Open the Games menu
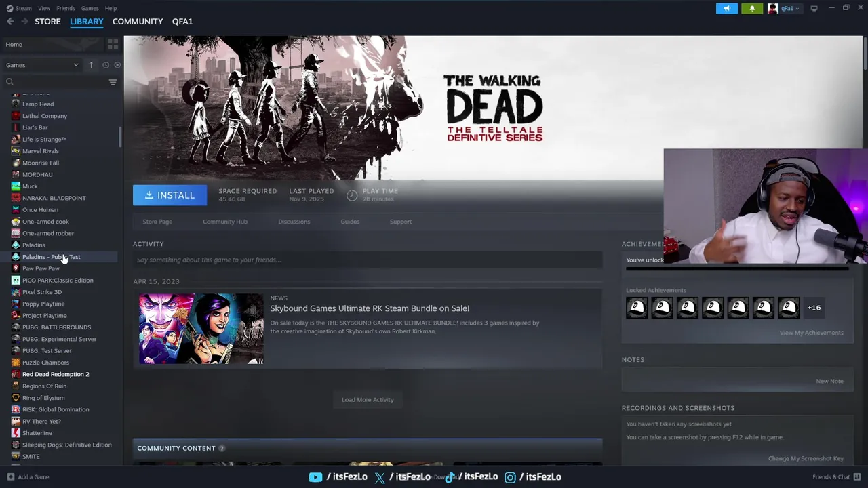868x488 pixels. point(90,8)
